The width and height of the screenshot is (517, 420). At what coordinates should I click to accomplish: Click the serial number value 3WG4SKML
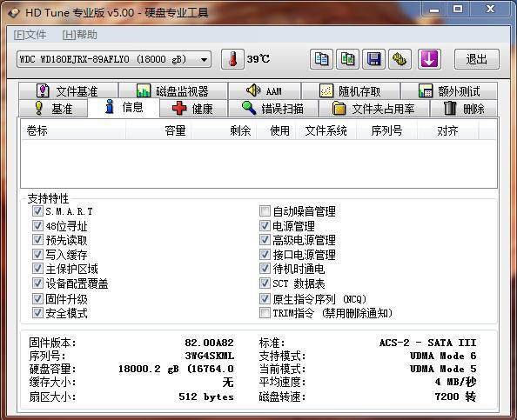point(210,356)
